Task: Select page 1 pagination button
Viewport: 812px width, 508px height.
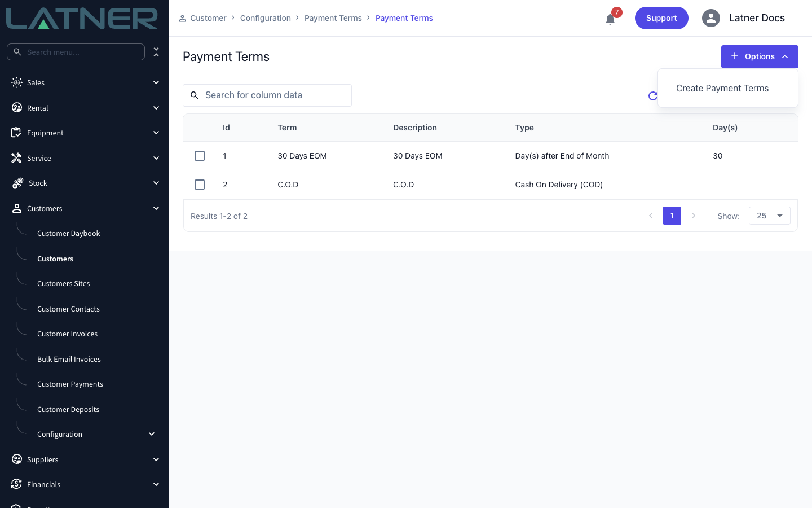Action: pos(672,216)
